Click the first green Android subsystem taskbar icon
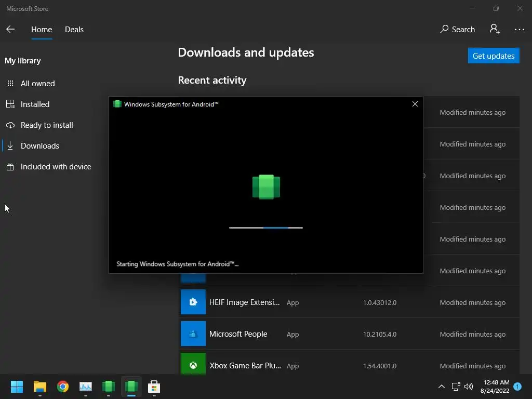532x399 pixels. 109,387
